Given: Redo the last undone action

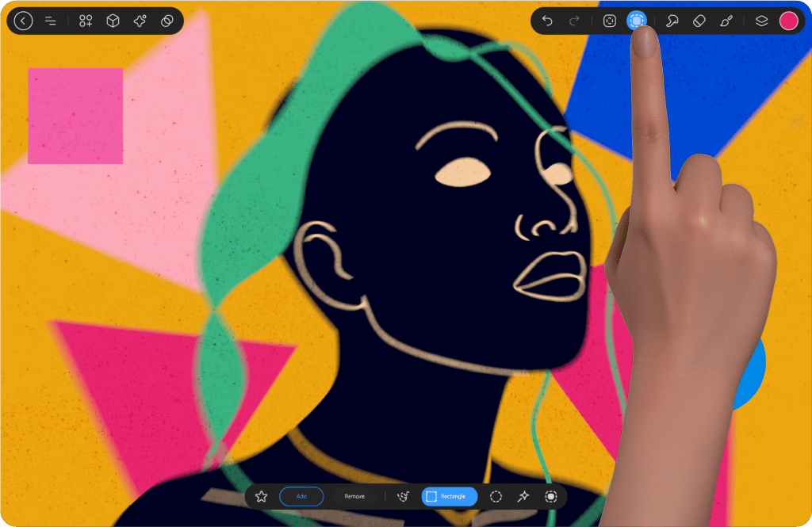Looking at the screenshot, I should click(574, 21).
